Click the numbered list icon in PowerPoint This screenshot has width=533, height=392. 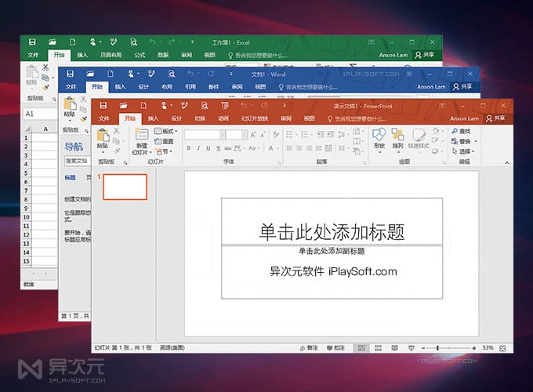click(x=304, y=135)
